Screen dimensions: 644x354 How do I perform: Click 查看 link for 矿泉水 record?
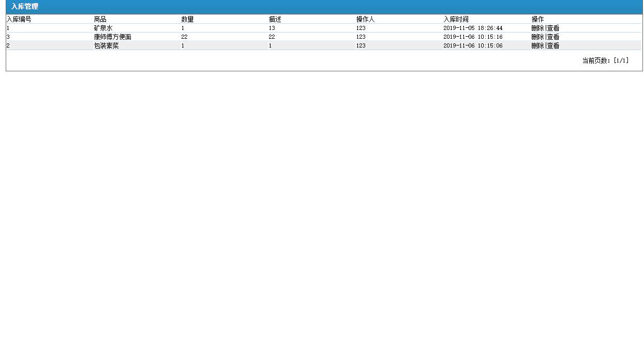click(x=552, y=28)
